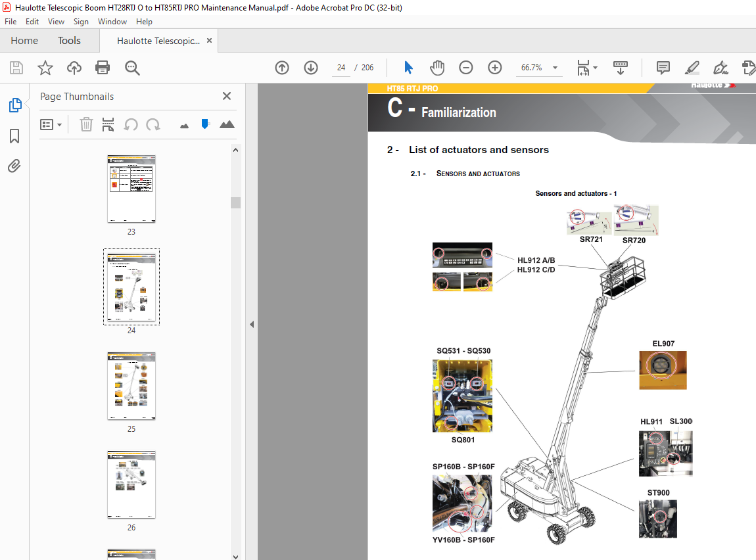Viewport: 756px width, 560px height.
Task: Select page 26 thumbnail
Action: point(131,484)
